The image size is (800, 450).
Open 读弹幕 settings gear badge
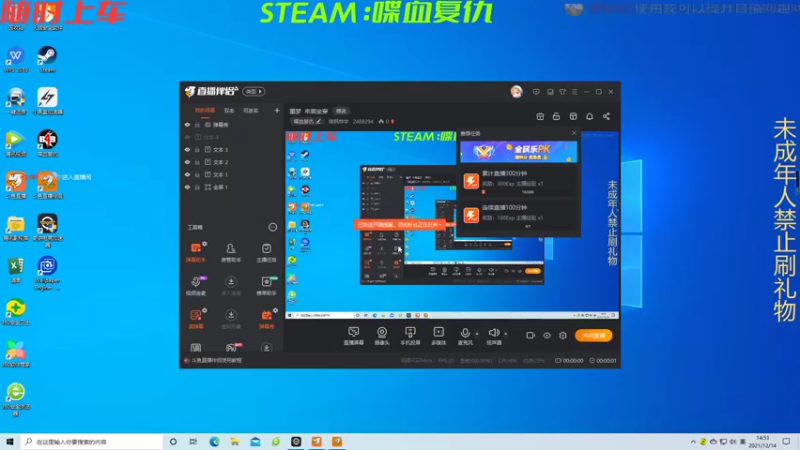205,310
